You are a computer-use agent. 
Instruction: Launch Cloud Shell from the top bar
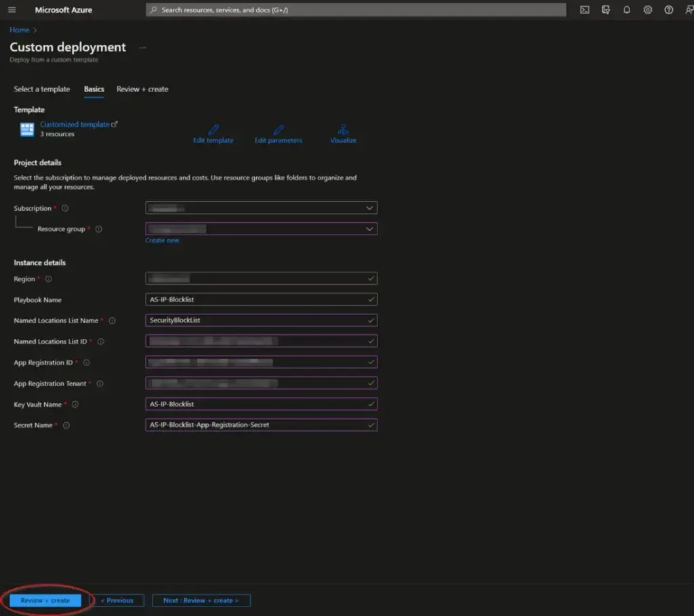[x=584, y=10]
